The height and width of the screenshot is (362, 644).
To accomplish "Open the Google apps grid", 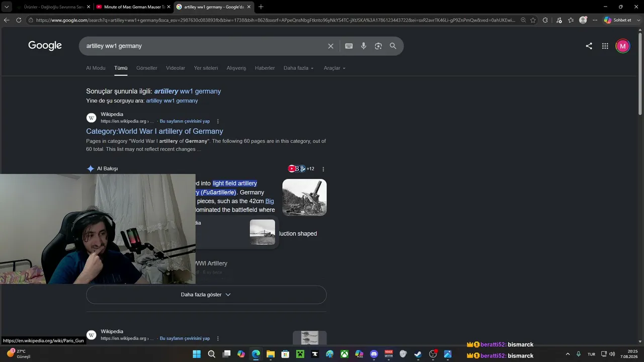I will (x=605, y=46).
